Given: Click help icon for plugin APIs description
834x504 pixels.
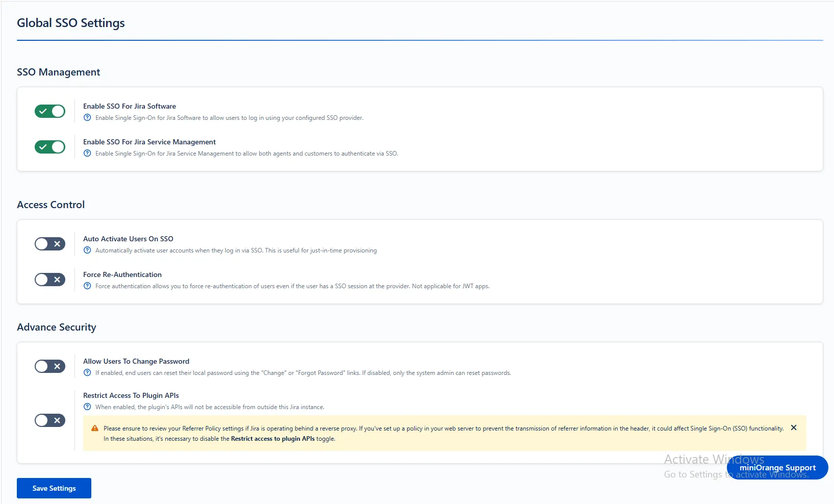Looking at the screenshot, I should tap(87, 407).
